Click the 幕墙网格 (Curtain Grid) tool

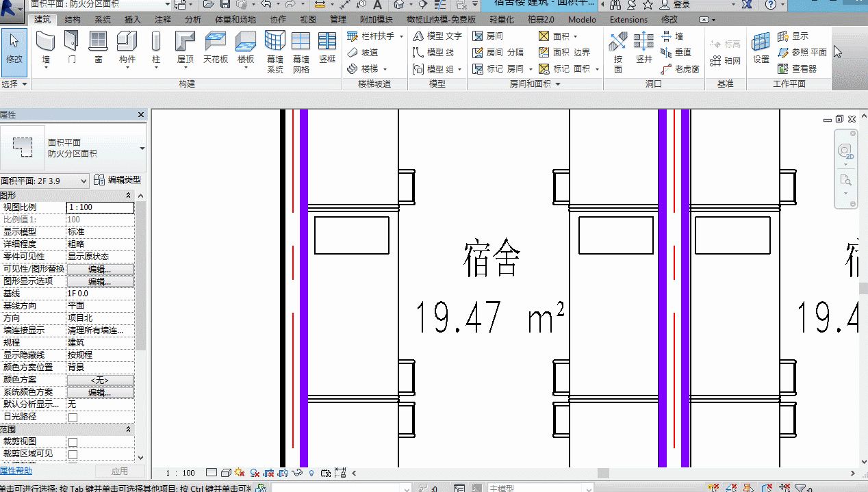tap(301, 52)
